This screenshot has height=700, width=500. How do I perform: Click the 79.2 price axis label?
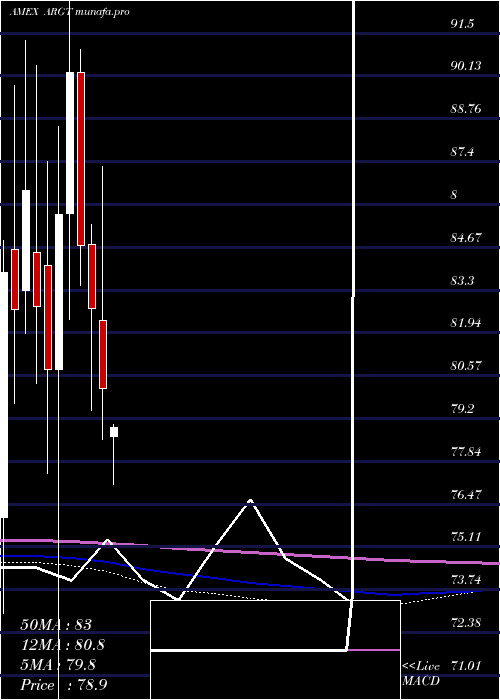pyautogui.click(x=462, y=408)
